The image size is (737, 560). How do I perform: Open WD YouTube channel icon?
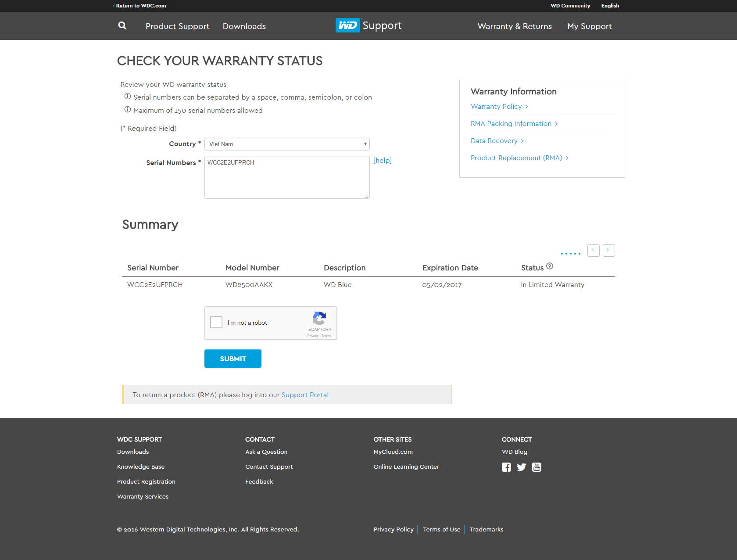537,467
